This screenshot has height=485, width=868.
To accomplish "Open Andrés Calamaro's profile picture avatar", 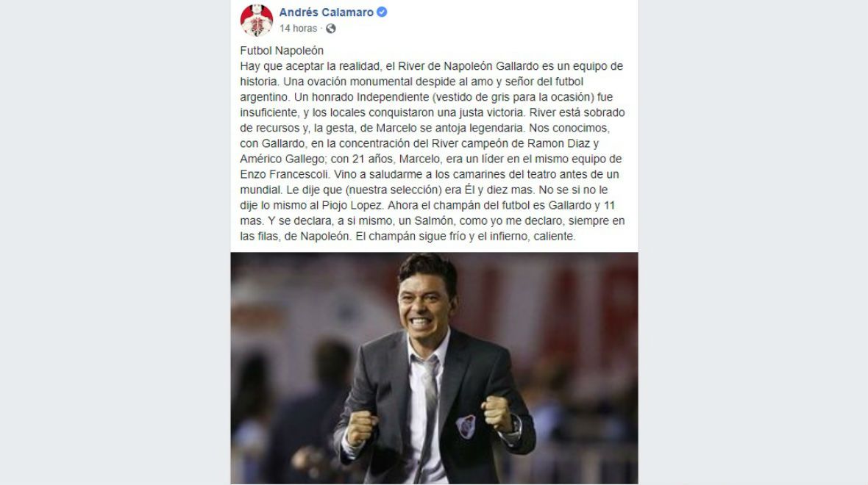I will (256, 20).
